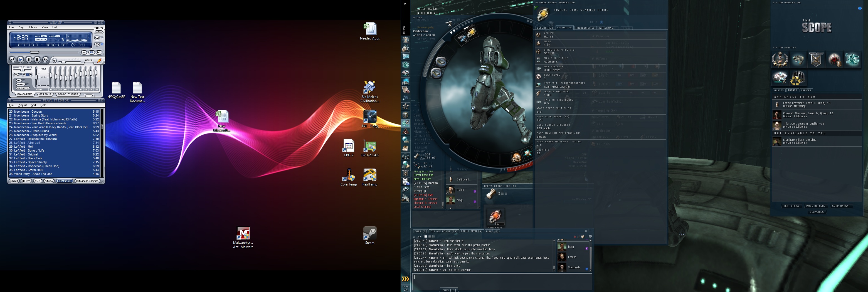Expand the Current location Heorah arrow
This screenshot has height=292, width=868.
418,13
